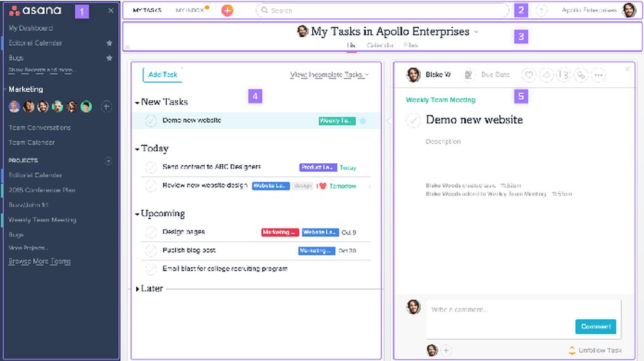Open details chevron on Review new website design
Viewport: 644px width, 361px height.
pyautogui.click(x=369, y=186)
